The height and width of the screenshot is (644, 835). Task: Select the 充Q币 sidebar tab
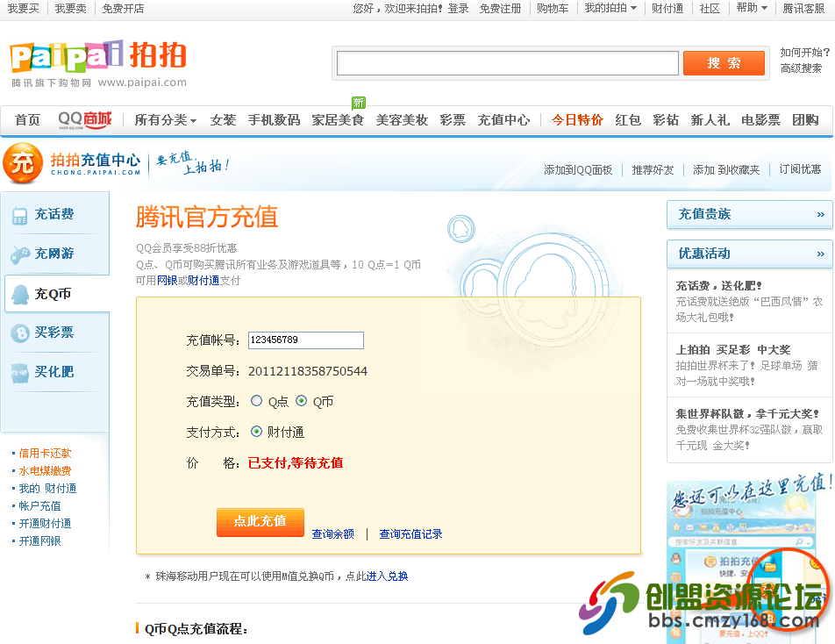[x=56, y=294]
